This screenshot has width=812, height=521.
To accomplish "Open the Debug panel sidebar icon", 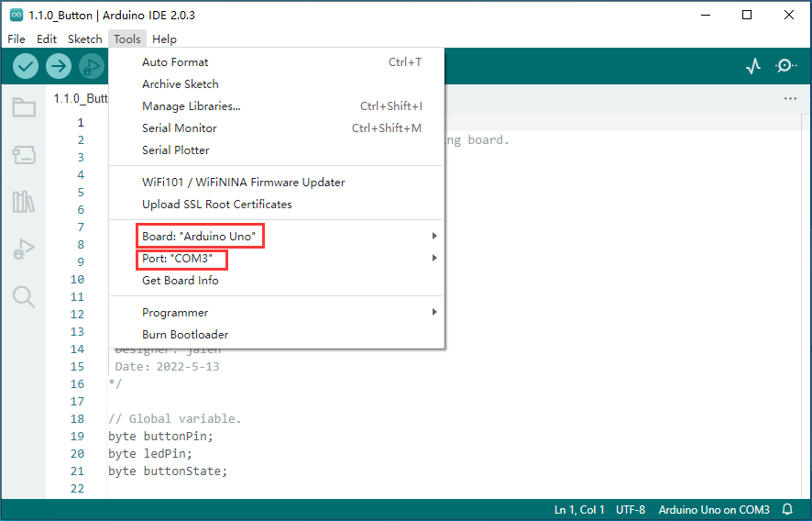I will (x=24, y=249).
